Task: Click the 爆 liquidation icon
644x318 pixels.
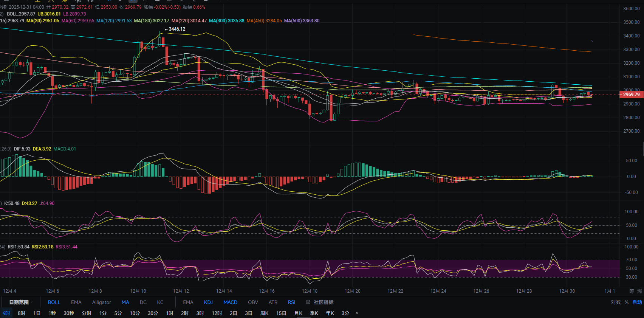Action: click(639, 291)
